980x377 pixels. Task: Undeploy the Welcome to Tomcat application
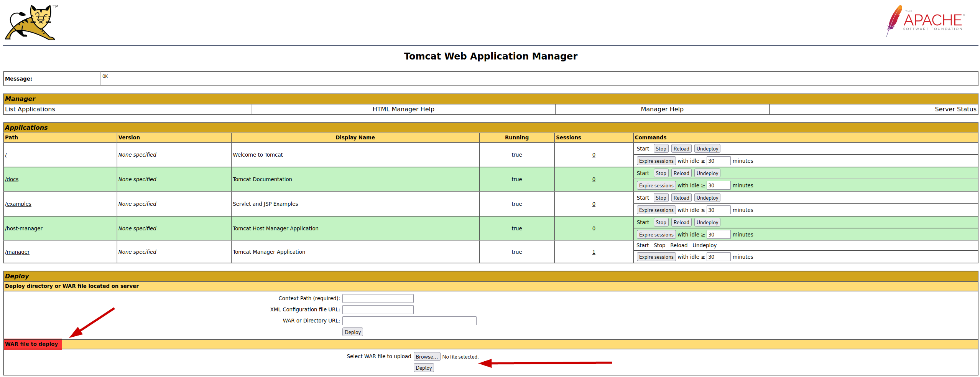[707, 149]
